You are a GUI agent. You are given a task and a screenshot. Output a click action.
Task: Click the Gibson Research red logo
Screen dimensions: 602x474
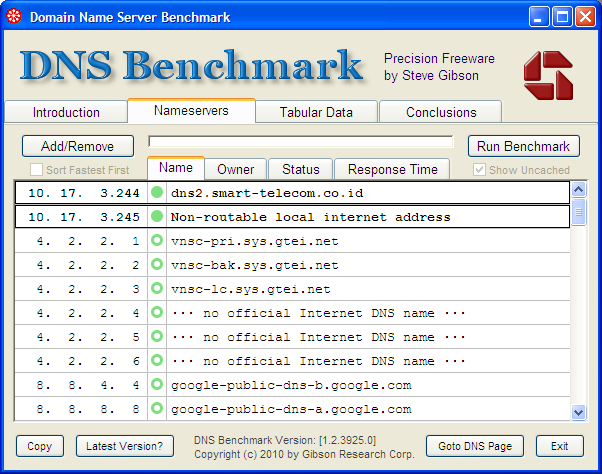pos(548,75)
